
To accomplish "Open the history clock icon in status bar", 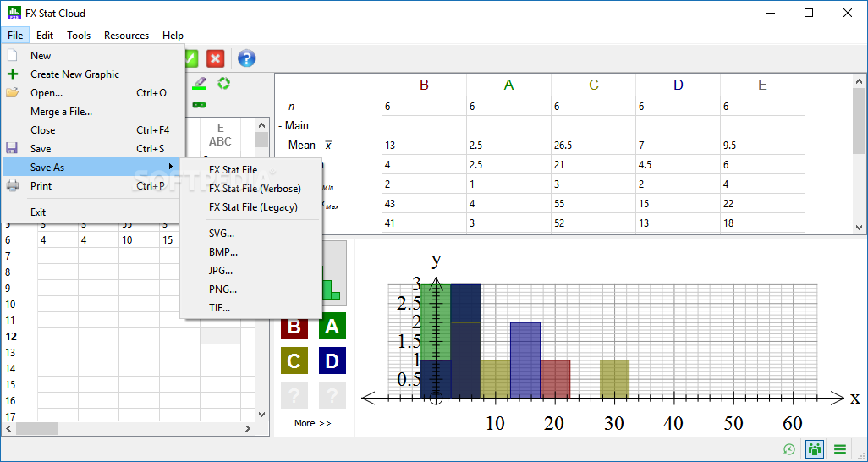I will click(x=789, y=449).
